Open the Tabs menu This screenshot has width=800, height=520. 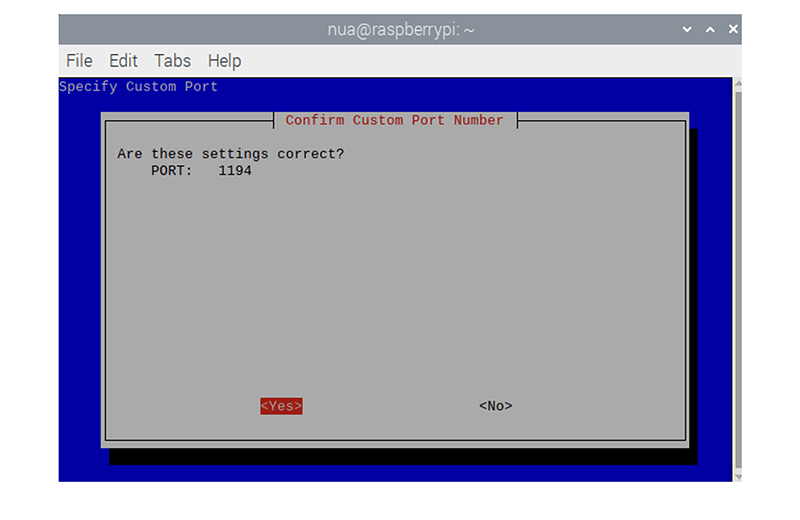point(172,61)
